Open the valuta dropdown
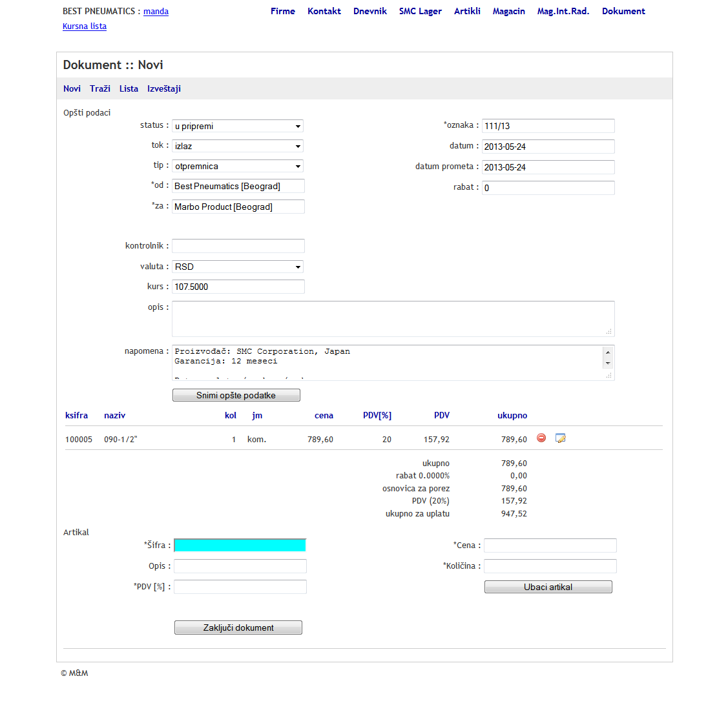Viewport: 728px width, 714px height. coord(238,267)
